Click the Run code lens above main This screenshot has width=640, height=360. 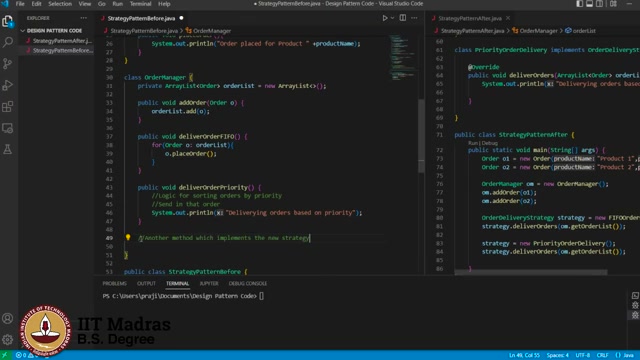[x=473, y=143]
